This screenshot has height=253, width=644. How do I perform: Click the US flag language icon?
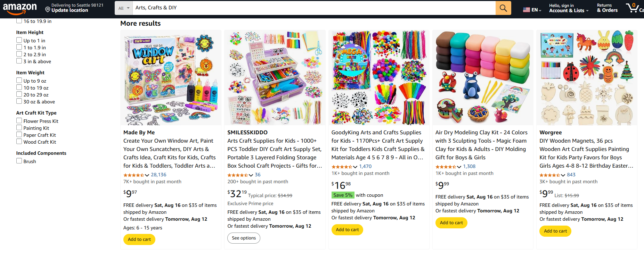tap(526, 10)
